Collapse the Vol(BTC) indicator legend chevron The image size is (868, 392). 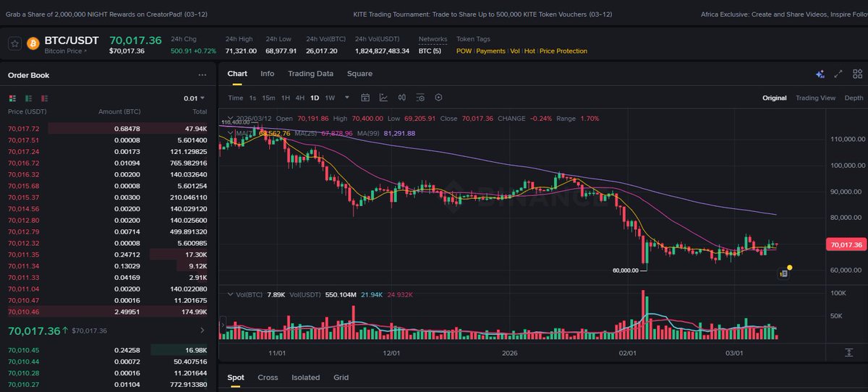pyautogui.click(x=230, y=294)
